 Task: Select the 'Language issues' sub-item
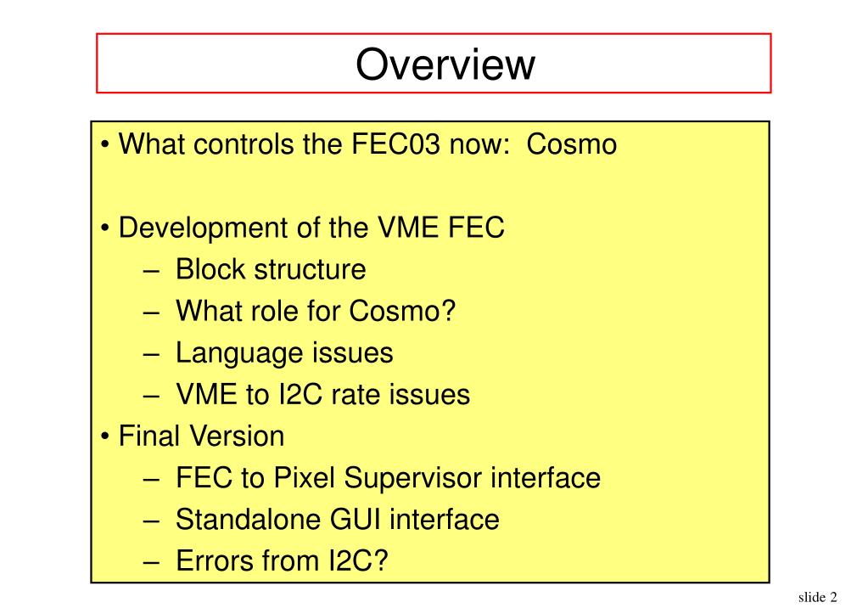284,353
